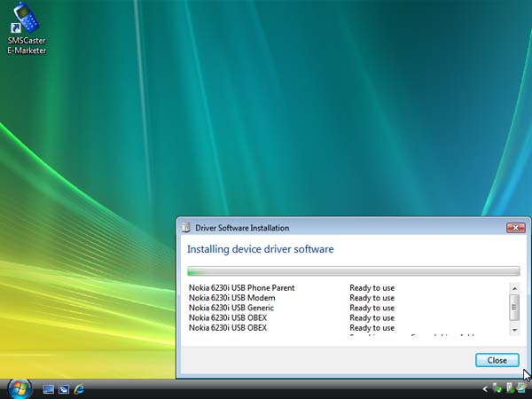Image resolution: width=532 pixels, height=399 pixels.
Task: Open the SMSCaster E-Marketer desktop shortcut
Action: coord(27,27)
